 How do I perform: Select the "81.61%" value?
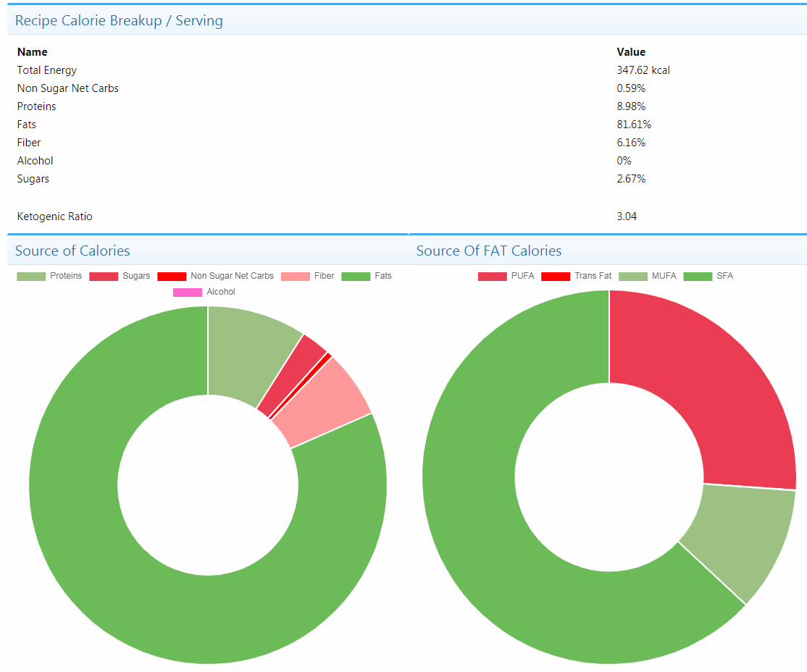pos(634,125)
